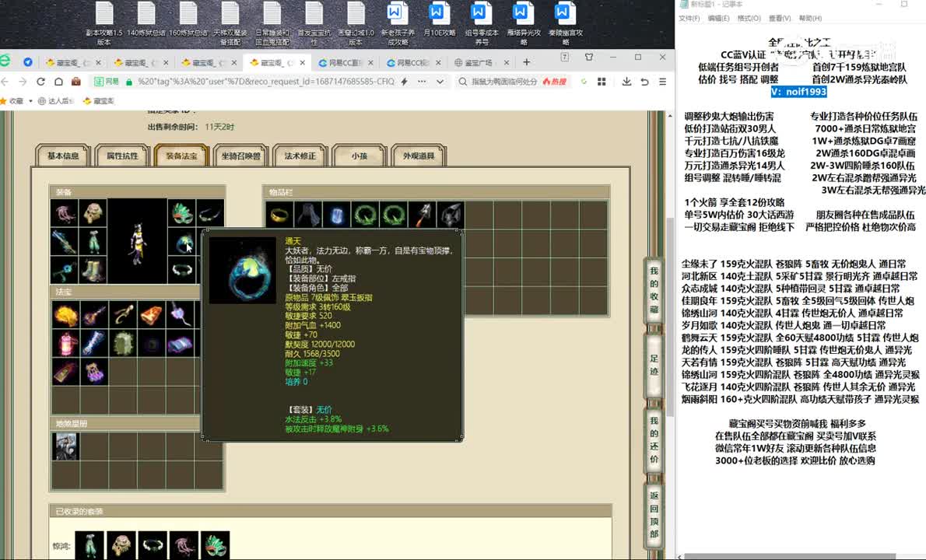This screenshot has width=926, height=560.
Task: Select the green robe in 惊鸿 set
Action: click(89, 545)
